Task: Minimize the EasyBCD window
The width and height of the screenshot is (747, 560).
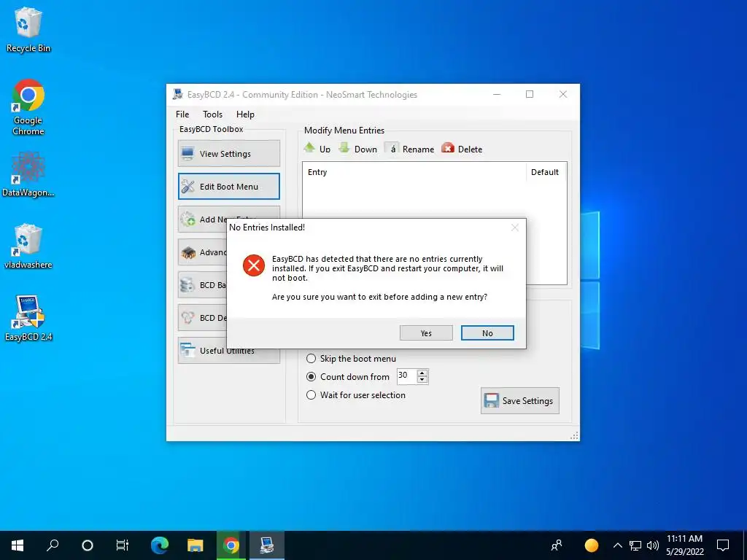Action: click(x=497, y=94)
